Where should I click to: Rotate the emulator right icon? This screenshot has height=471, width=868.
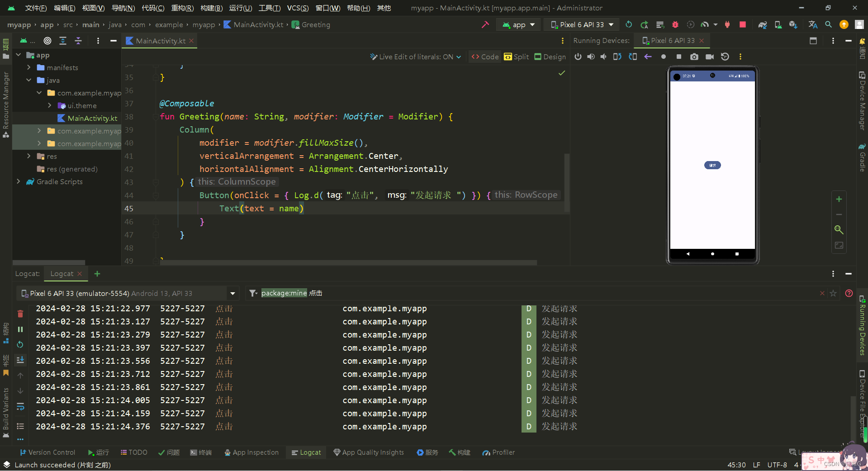633,57
